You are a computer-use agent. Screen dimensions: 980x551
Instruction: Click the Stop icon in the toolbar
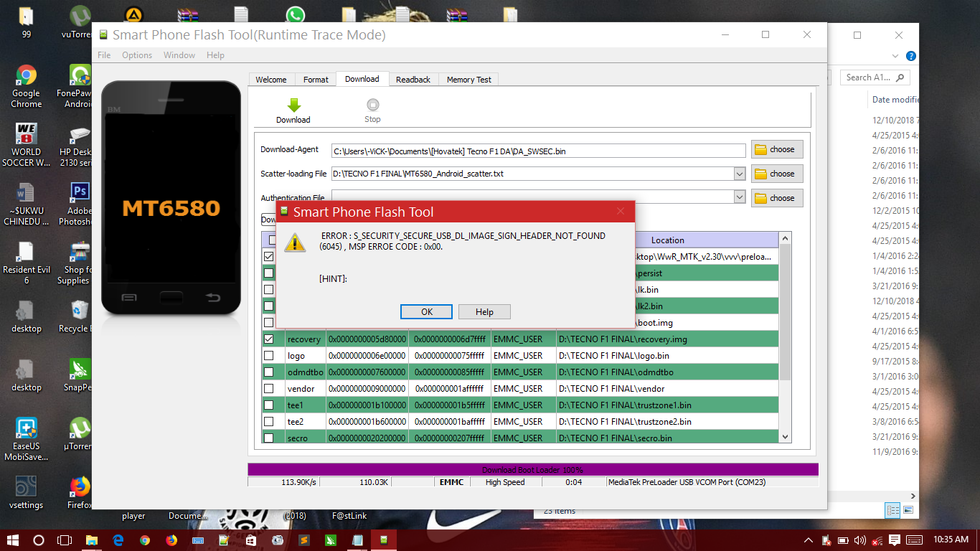pyautogui.click(x=372, y=105)
